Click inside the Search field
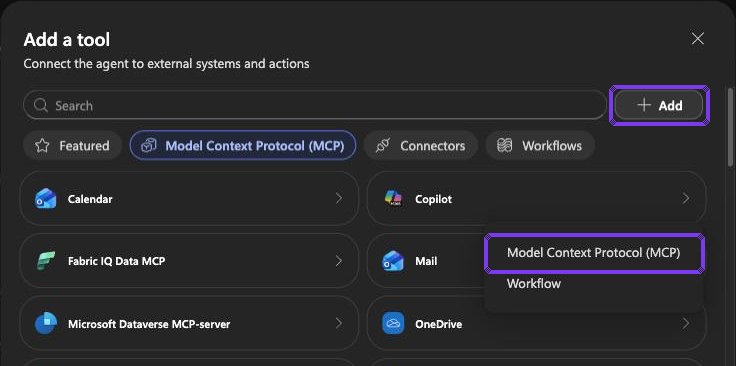This screenshot has height=366, width=736. pyautogui.click(x=315, y=105)
